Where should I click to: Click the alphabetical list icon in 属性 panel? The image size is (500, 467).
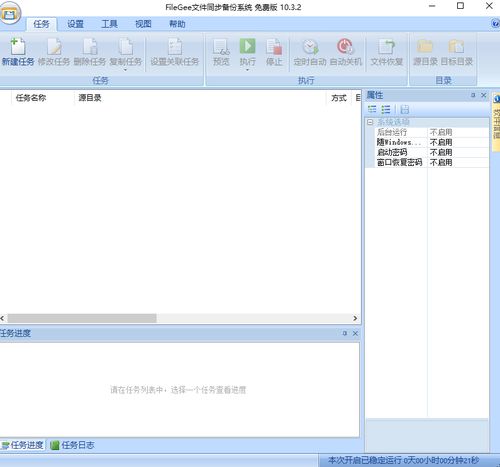386,109
